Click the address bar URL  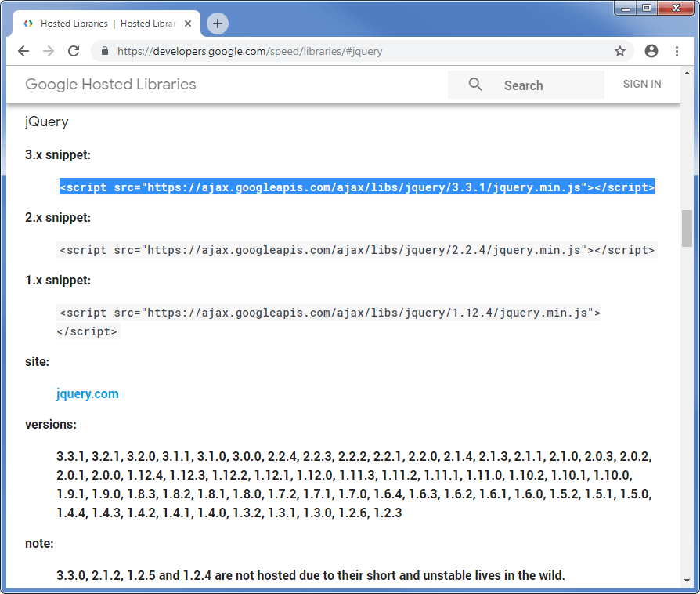[250, 52]
